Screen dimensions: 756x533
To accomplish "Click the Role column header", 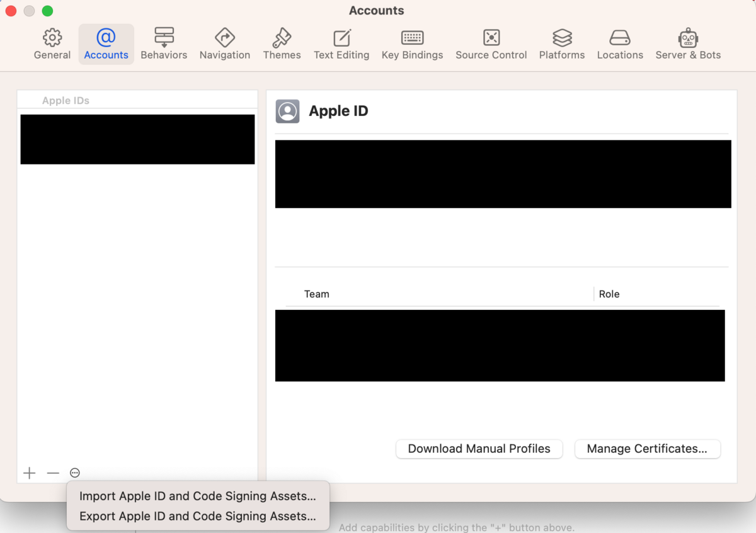I will point(609,294).
